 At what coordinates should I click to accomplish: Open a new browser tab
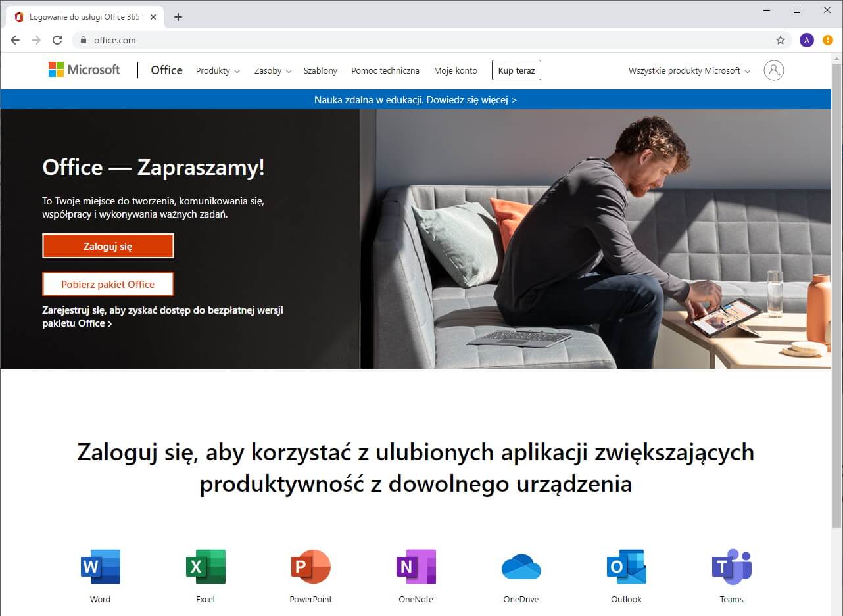click(x=178, y=17)
